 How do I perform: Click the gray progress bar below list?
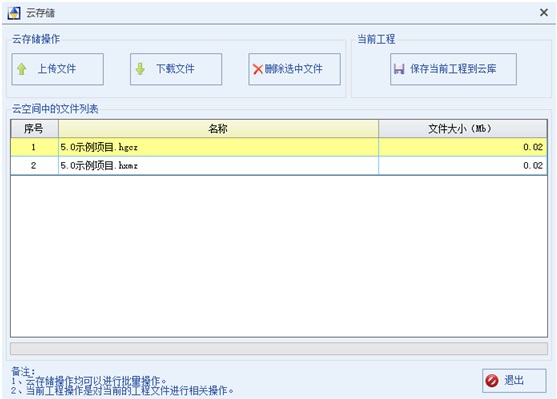point(279,349)
